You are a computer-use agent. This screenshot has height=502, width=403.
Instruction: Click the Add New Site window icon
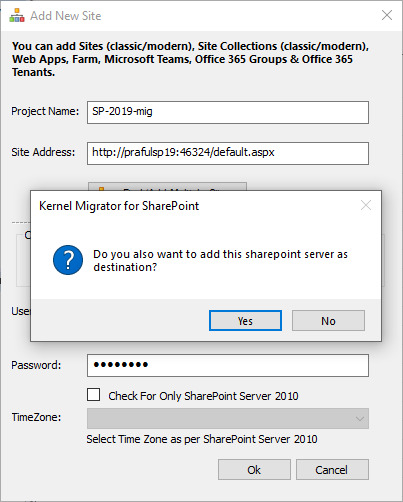point(17,15)
